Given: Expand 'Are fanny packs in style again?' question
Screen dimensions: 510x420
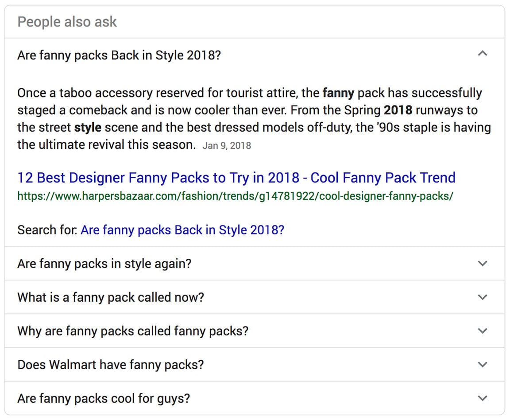Looking at the screenshot, I should click(255, 264).
